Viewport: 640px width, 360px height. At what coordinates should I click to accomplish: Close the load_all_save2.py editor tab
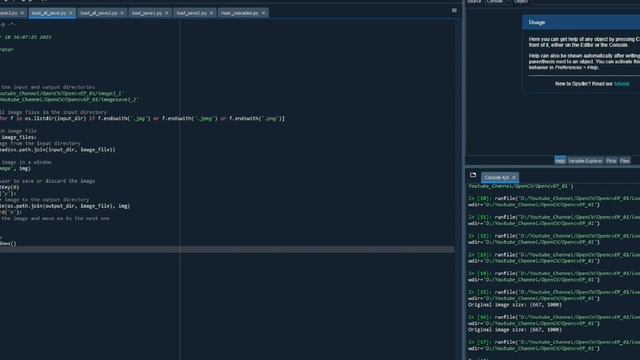tap(122, 13)
